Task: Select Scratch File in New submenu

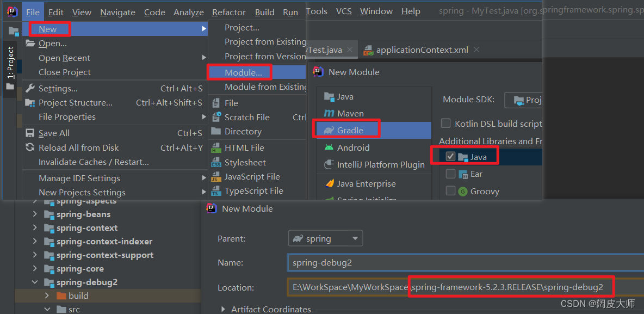Action: point(257,118)
